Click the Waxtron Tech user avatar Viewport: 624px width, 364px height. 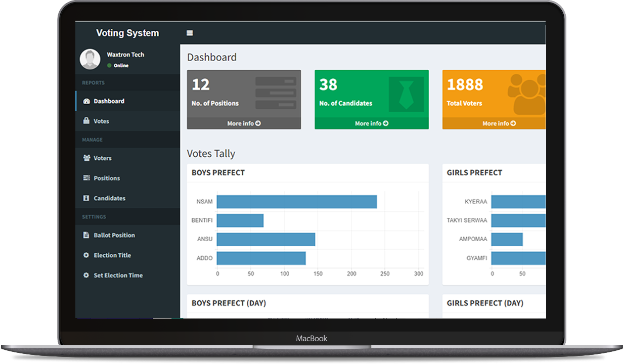click(x=90, y=60)
